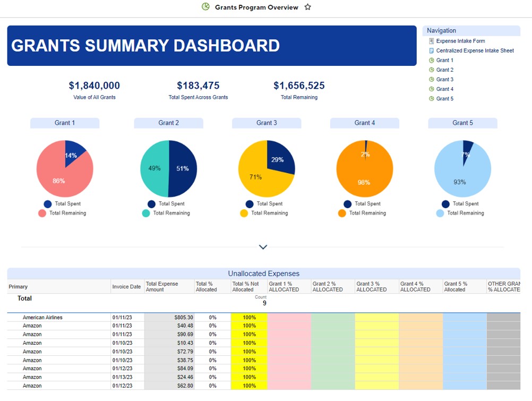Image resolution: width=532 pixels, height=401 pixels.
Task: Click the Centralized Expense Intake Sheet icon
Action: (x=432, y=51)
